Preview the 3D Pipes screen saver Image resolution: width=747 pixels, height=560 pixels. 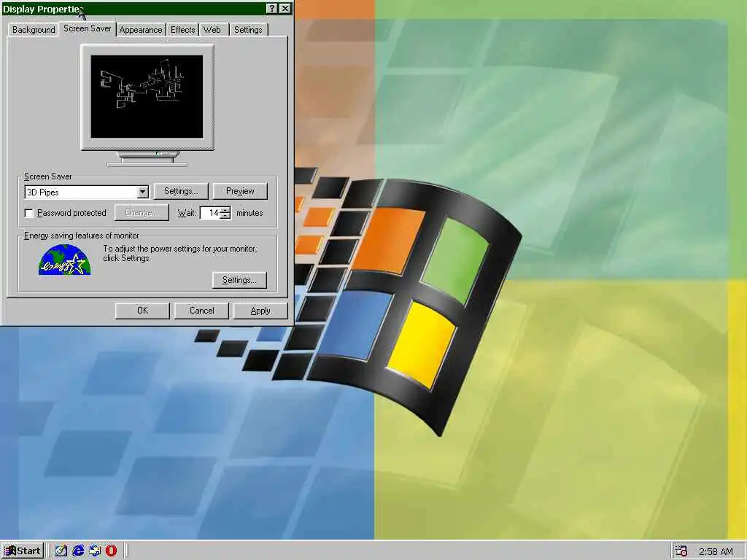(x=240, y=191)
